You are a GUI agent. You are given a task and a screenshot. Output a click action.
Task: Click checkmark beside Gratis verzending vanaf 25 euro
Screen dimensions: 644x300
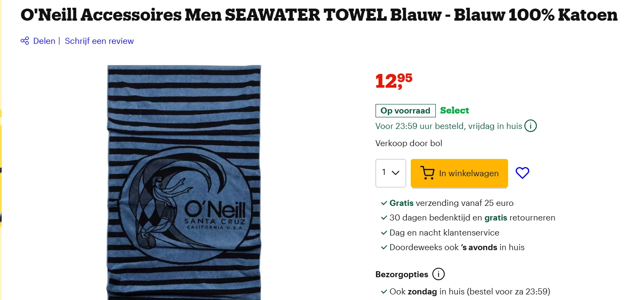(x=384, y=203)
